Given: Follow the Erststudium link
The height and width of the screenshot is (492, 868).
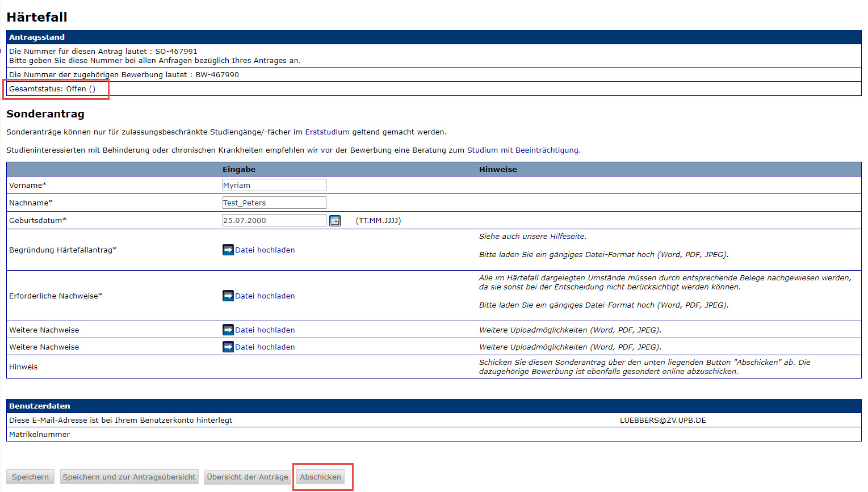Looking at the screenshot, I should pos(327,132).
